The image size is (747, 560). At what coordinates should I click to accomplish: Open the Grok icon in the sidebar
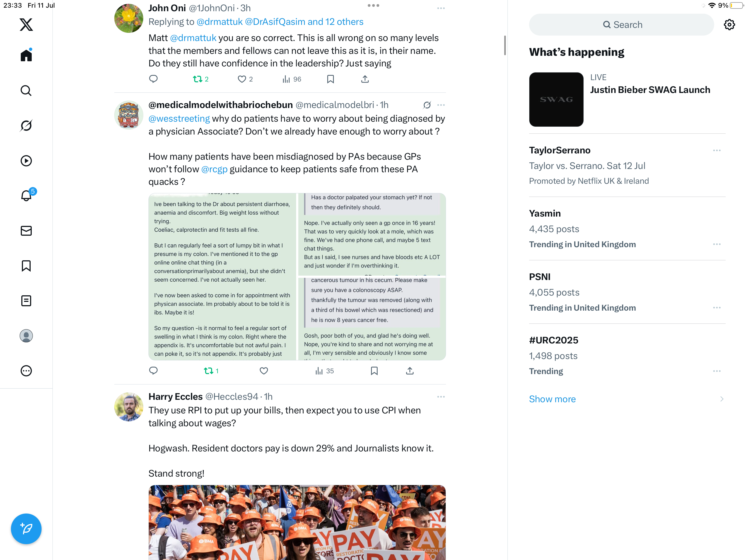[x=26, y=126]
